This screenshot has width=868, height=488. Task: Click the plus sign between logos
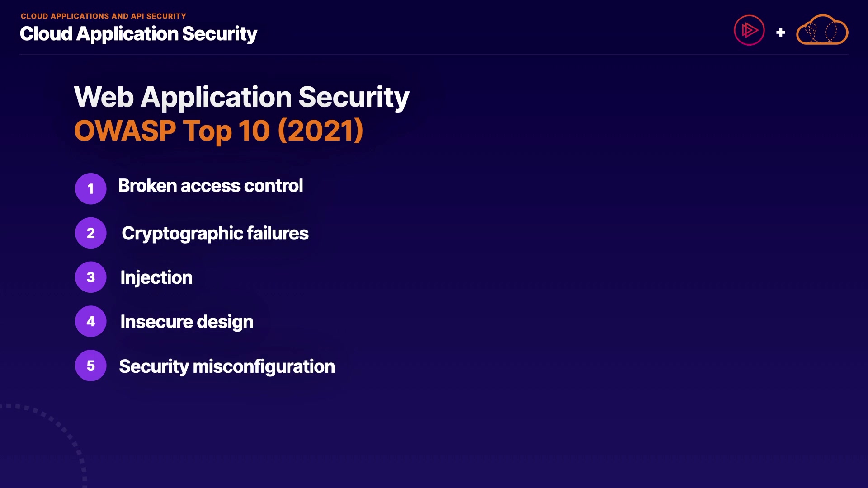[780, 33]
